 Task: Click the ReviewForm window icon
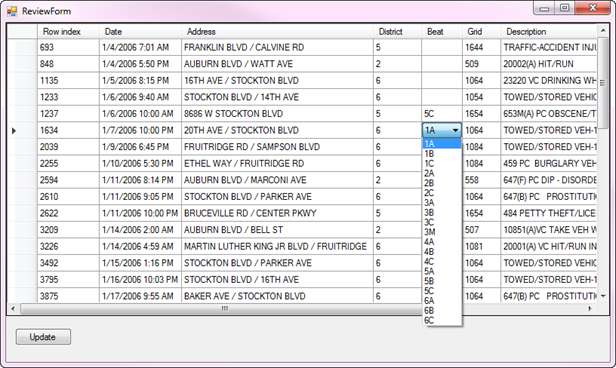click(x=12, y=11)
